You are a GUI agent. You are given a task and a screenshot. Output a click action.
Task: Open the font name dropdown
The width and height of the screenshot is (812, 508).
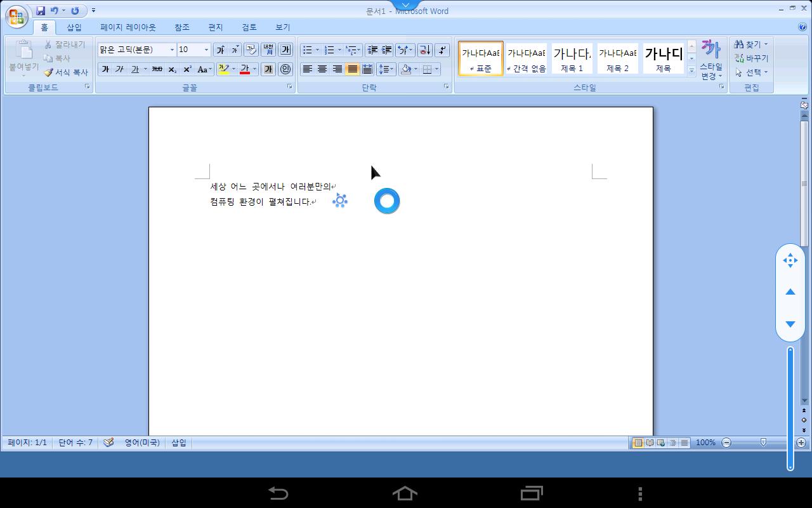172,50
